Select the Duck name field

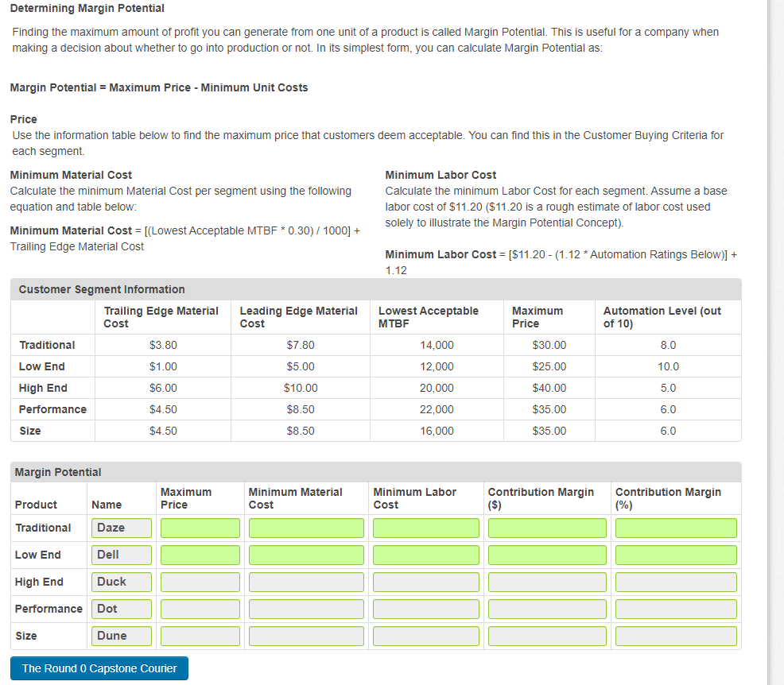point(121,581)
